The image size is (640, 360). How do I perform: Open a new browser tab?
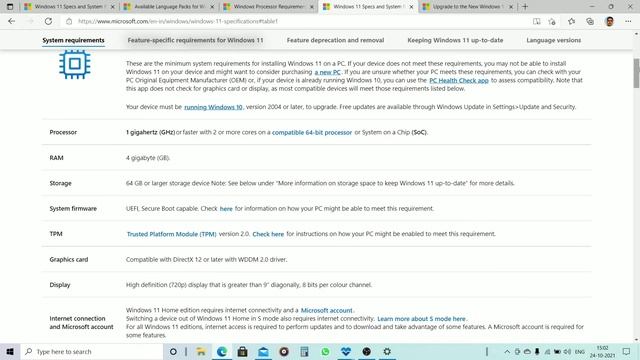(x=525, y=7)
